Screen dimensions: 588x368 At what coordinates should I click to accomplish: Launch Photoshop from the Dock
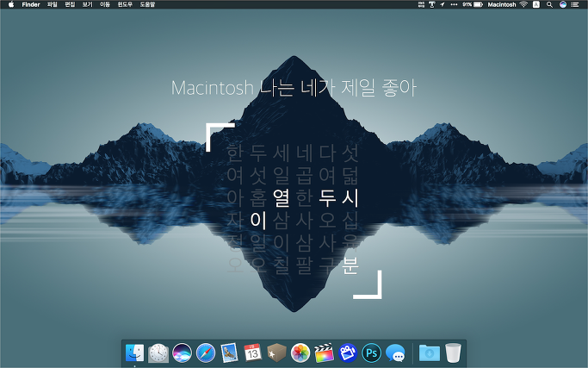tap(371, 353)
